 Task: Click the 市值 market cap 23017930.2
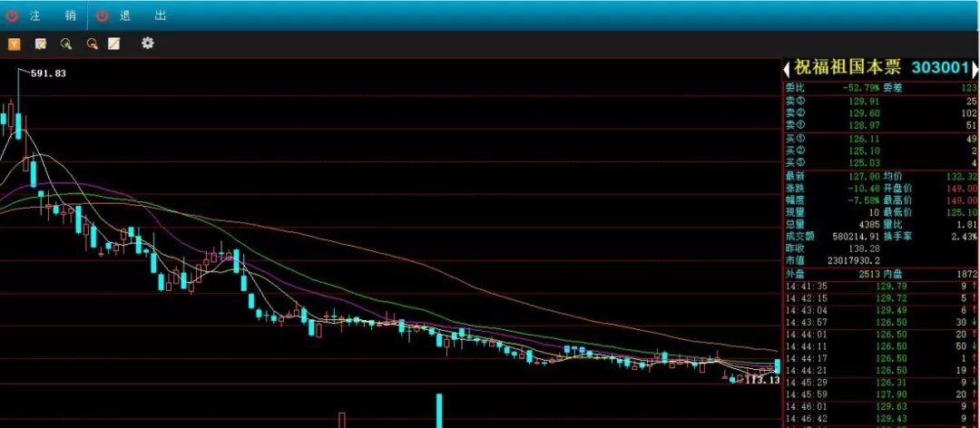(853, 260)
